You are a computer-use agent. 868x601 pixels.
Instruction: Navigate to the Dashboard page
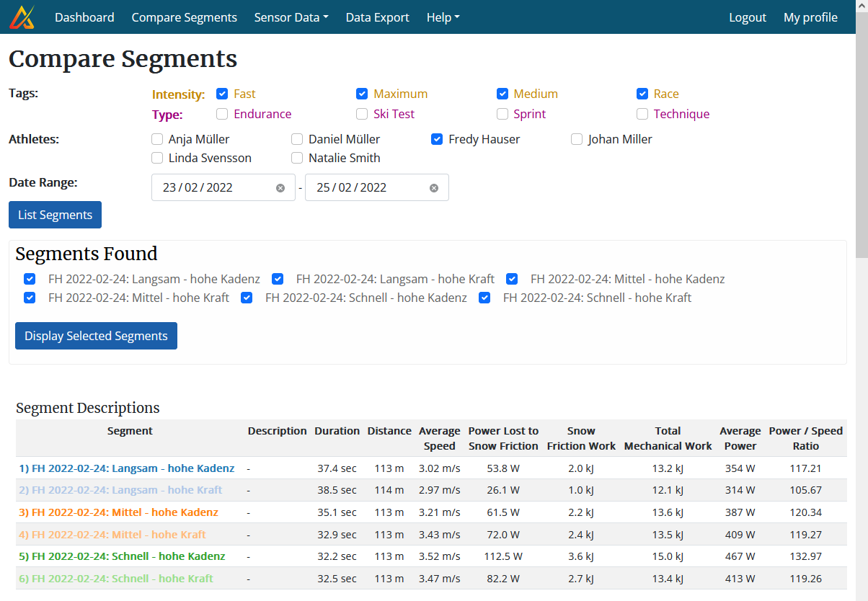click(x=84, y=17)
